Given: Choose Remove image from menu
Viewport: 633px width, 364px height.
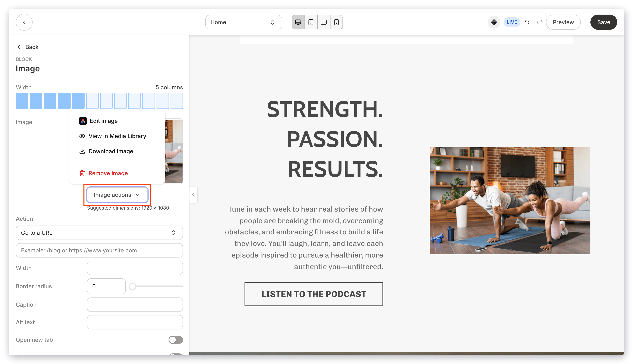Looking at the screenshot, I should (117, 173).
